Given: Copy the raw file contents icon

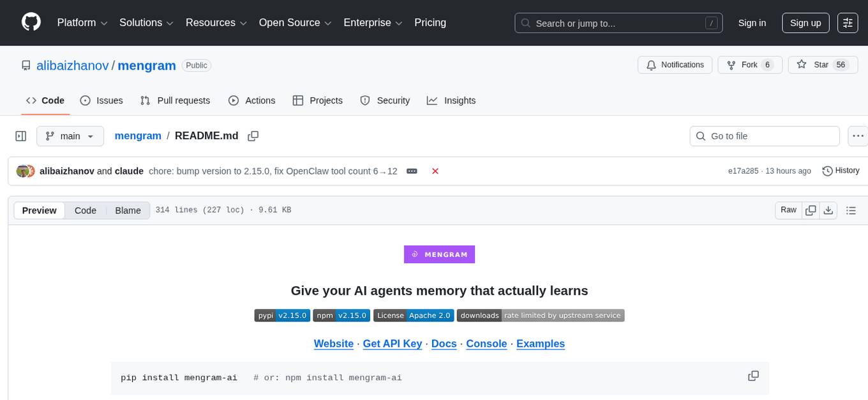Looking at the screenshot, I should [x=811, y=210].
